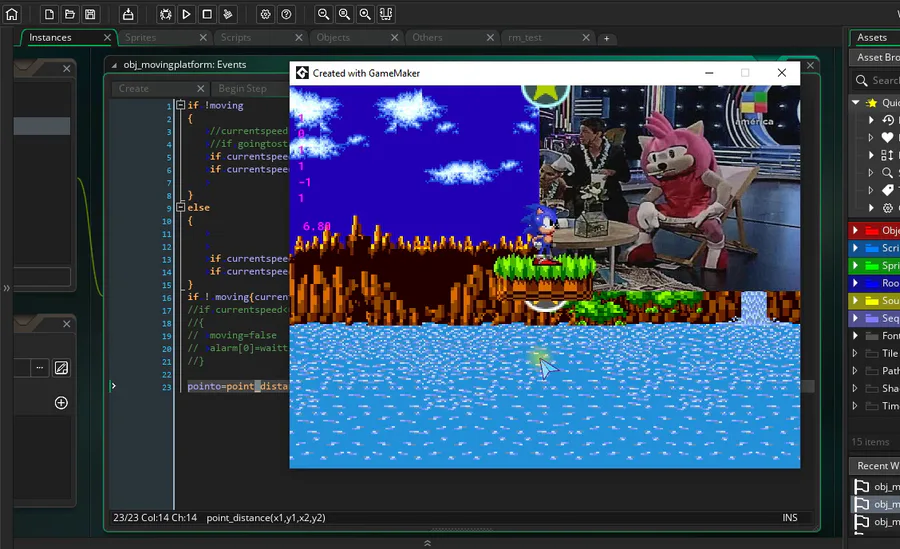The height and width of the screenshot is (549, 900).
Task: Click the edit pencil icon in left panel
Action: pos(61,368)
